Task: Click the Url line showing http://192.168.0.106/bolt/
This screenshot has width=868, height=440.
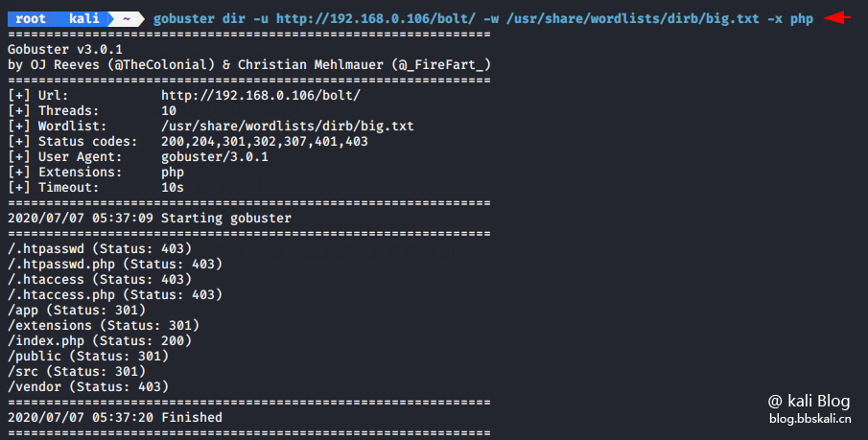Action: [x=184, y=95]
